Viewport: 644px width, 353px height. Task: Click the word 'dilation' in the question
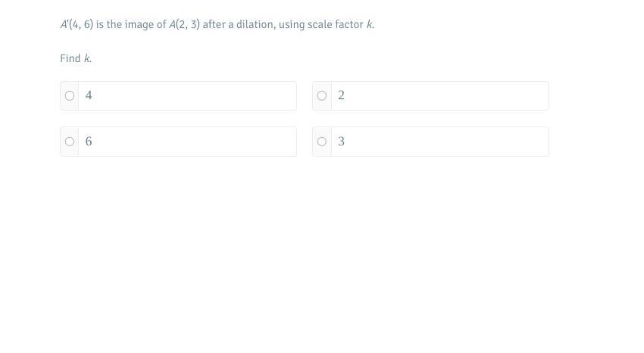[x=256, y=25]
